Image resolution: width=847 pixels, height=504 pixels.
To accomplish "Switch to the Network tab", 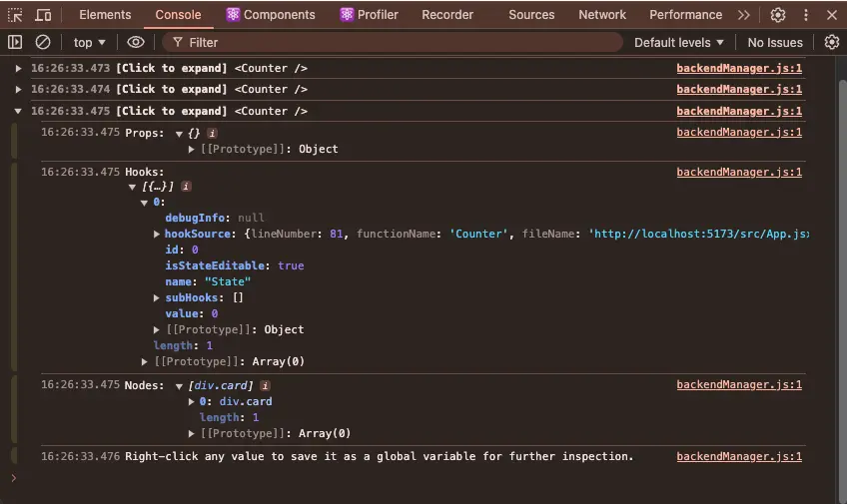I will (x=602, y=15).
